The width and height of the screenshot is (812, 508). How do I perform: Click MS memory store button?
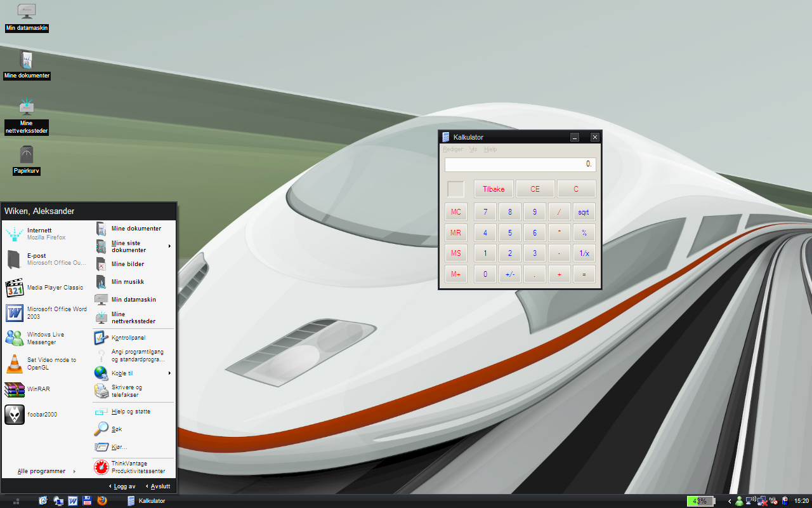point(456,253)
